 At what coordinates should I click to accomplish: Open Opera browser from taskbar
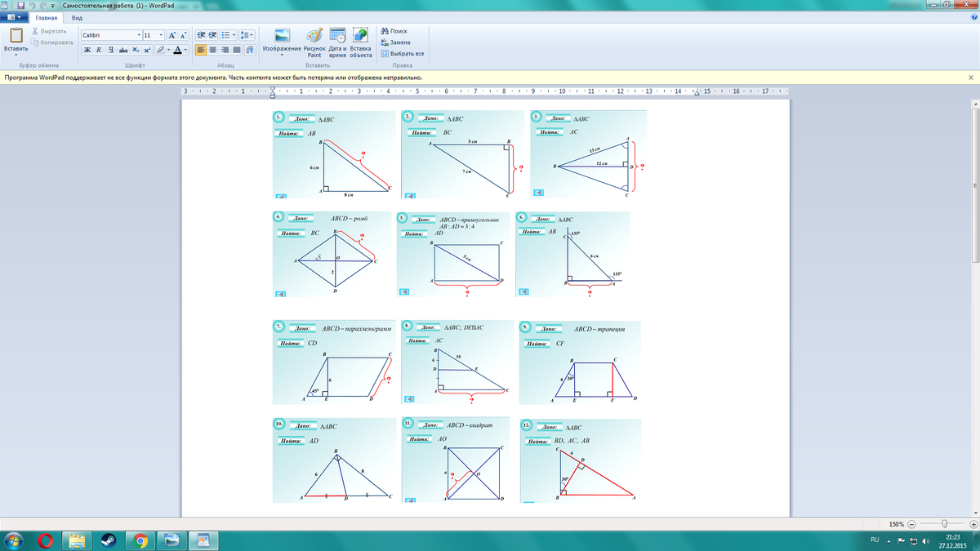point(47,540)
